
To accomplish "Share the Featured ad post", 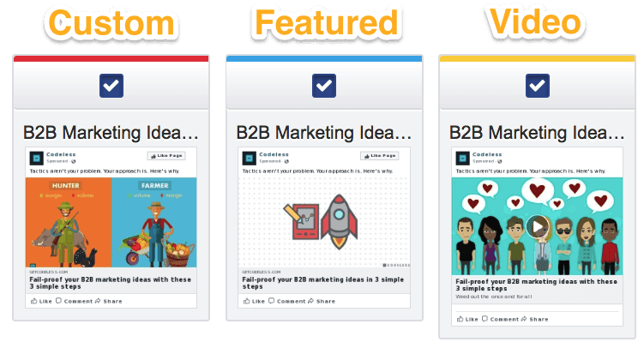I will pos(322,301).
